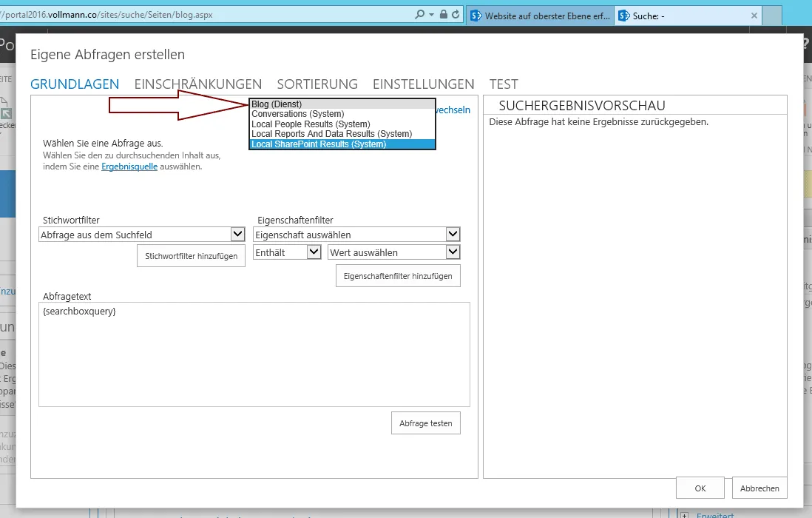Open the 'Wert auswählen' dropdown
This screenshot has width=812, height=518.
point(394,252)
